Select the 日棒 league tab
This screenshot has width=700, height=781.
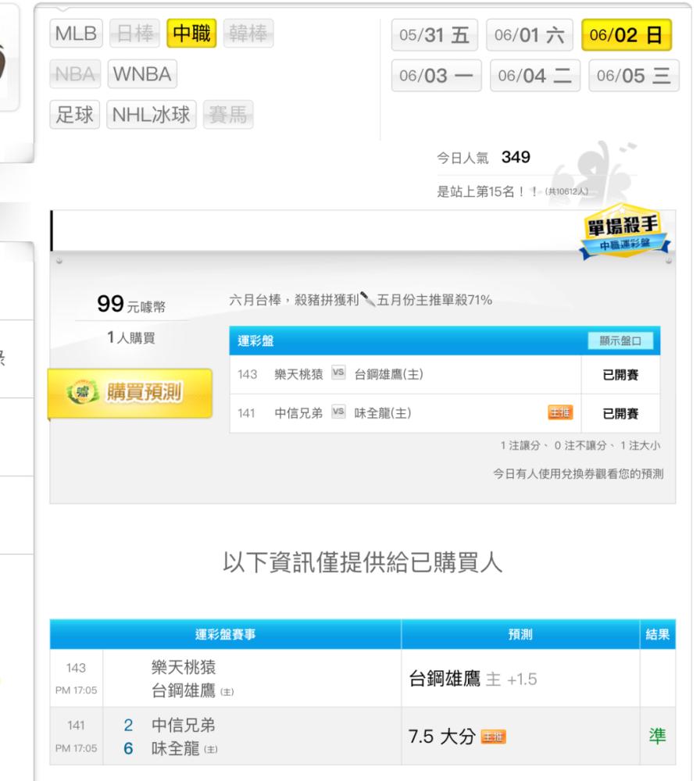point(134,34)
